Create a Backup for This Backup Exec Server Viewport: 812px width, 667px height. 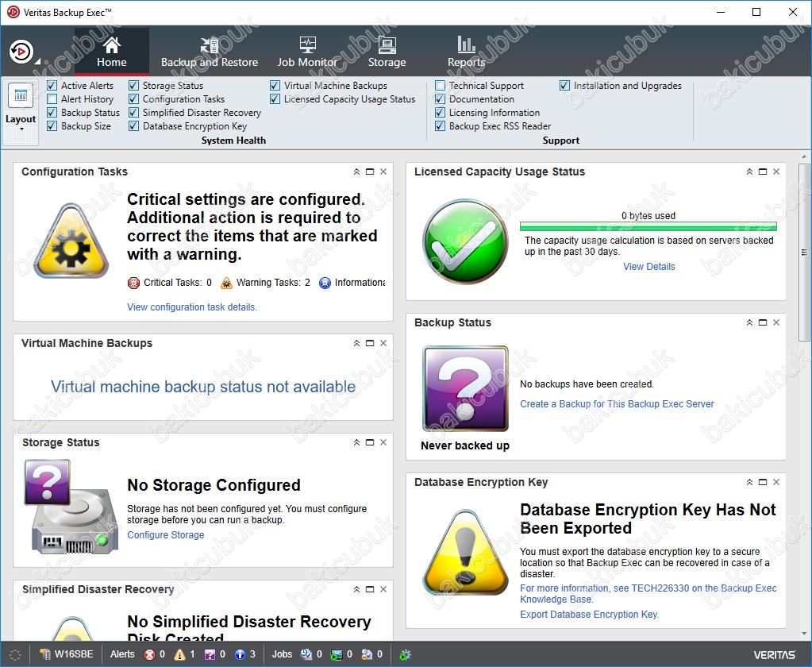tap(617, 404)
